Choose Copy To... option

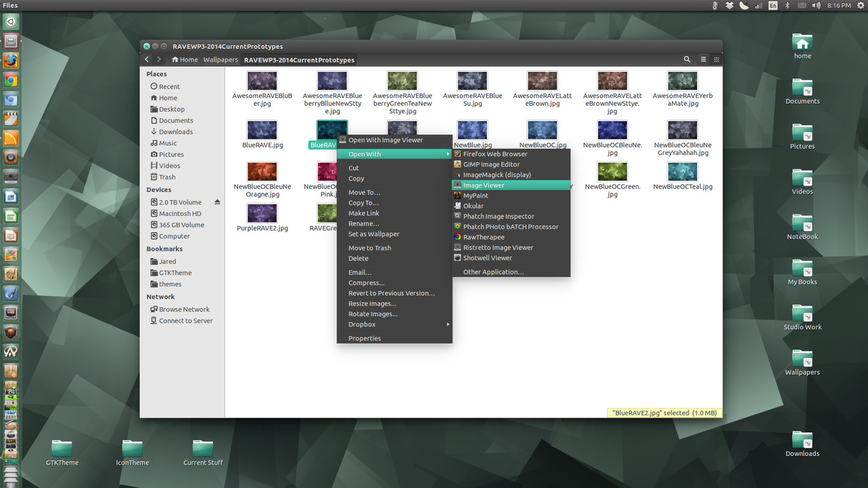(x=394, y=203)
